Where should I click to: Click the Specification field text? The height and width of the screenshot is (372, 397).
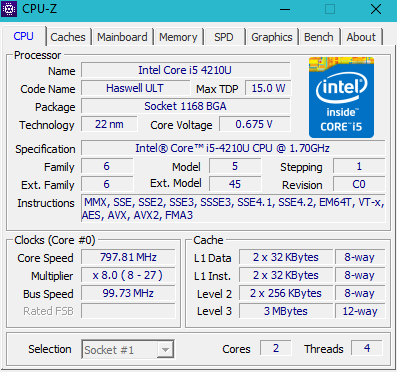coord(233,148)
